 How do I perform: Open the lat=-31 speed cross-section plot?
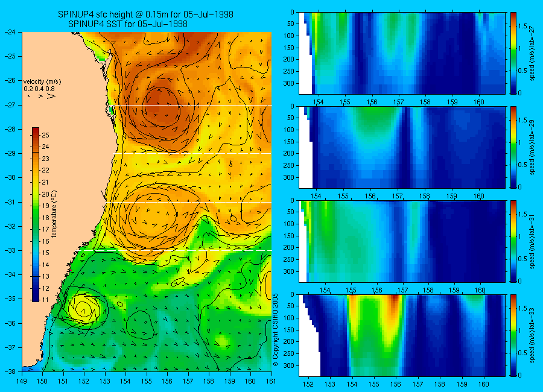(x=402, y=241)
